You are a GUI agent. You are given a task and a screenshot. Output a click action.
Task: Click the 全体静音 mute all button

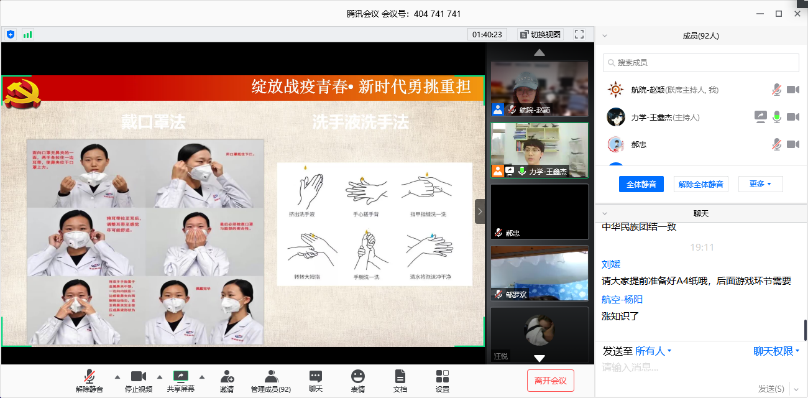pos(641,184)
